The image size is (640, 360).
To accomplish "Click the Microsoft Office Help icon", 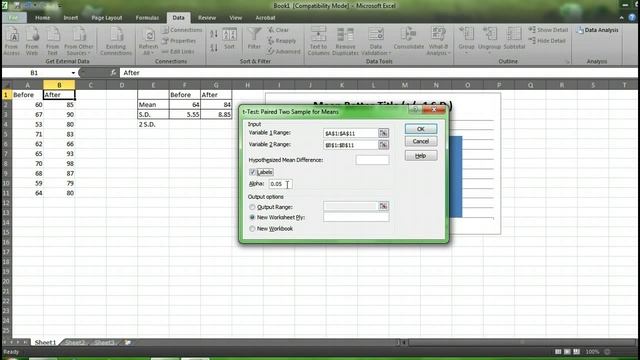I will tap(632, 18).
